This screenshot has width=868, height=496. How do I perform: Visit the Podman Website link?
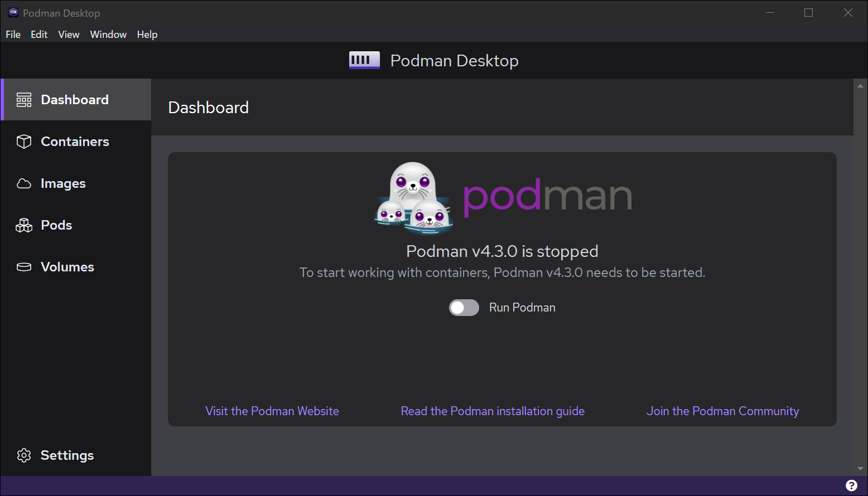(x=272, y=411)
